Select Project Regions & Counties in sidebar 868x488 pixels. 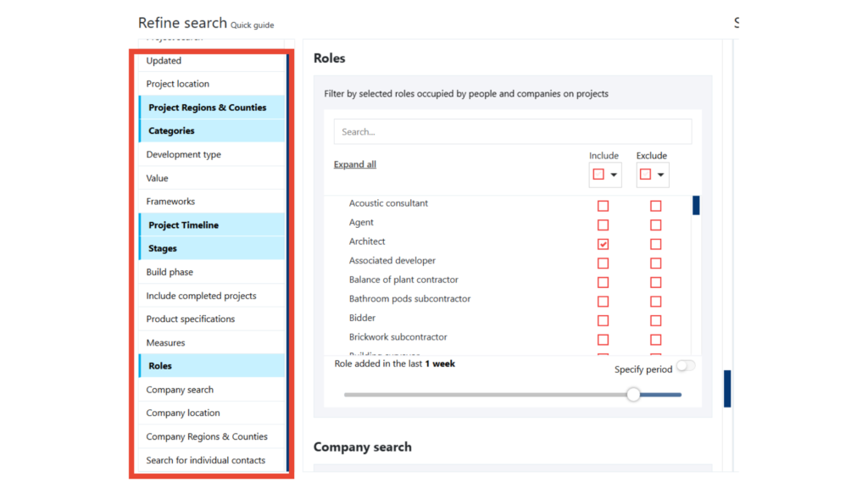point(207,108)
